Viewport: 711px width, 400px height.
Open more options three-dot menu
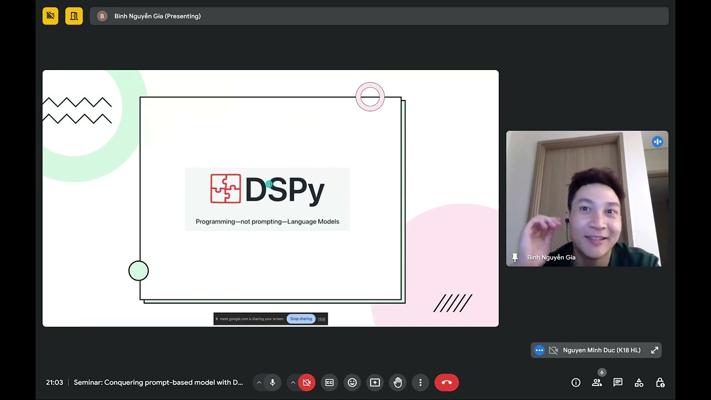pos(421,382)
